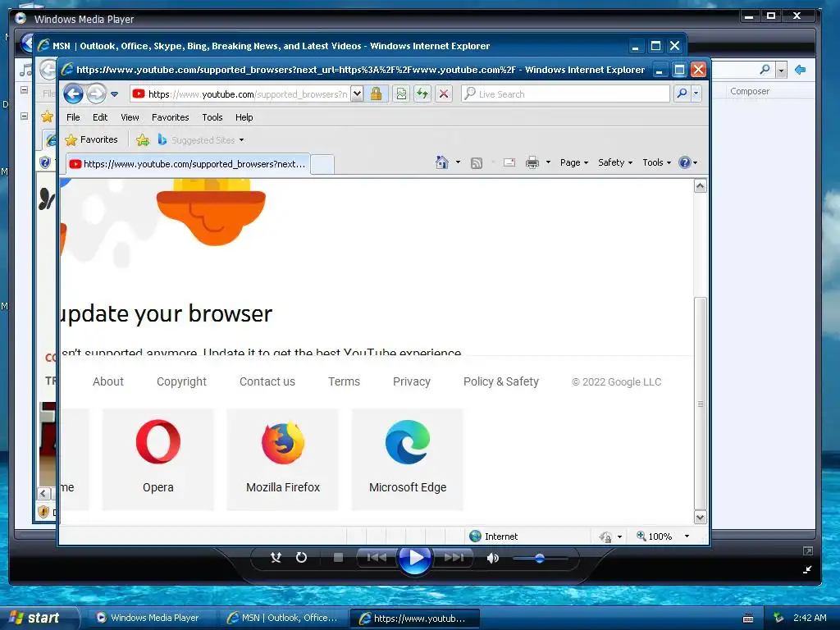The width and height of the screenshot is (840, 630).
Task: Open the search provider options dropdown
Action: (696, 94)
